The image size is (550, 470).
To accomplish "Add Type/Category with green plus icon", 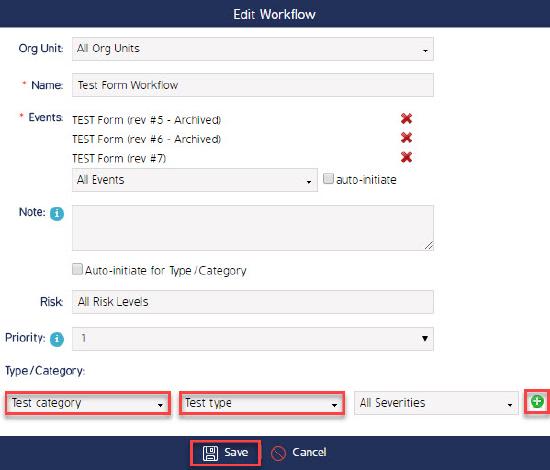I will [x=537, y=402].
